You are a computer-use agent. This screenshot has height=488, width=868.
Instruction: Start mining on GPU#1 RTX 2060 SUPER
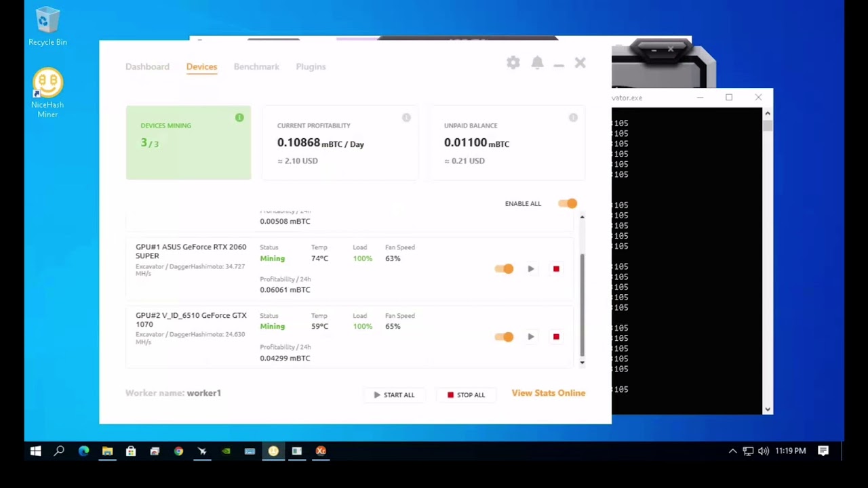tap(531, 269)
